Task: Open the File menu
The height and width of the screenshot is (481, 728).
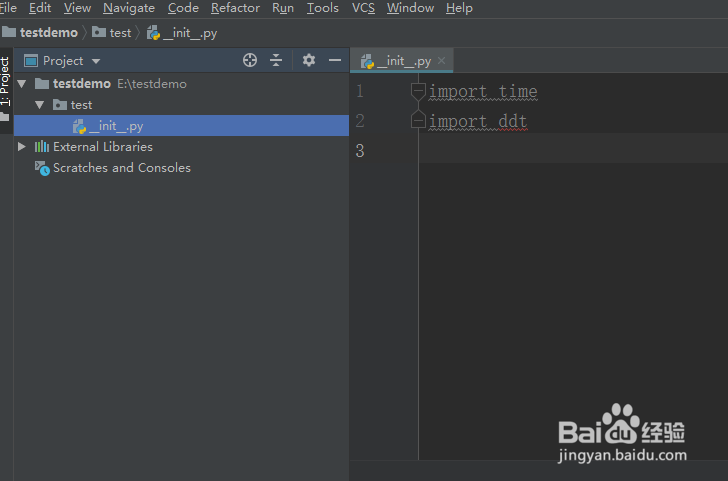Action: (8, 8)
